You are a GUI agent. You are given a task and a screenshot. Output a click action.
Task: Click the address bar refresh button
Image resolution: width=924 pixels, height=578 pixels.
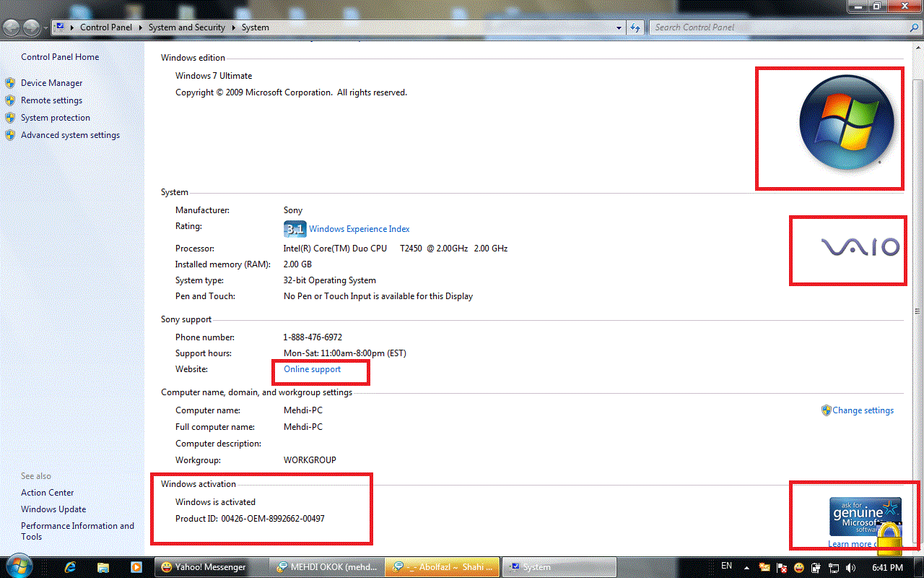635,27
